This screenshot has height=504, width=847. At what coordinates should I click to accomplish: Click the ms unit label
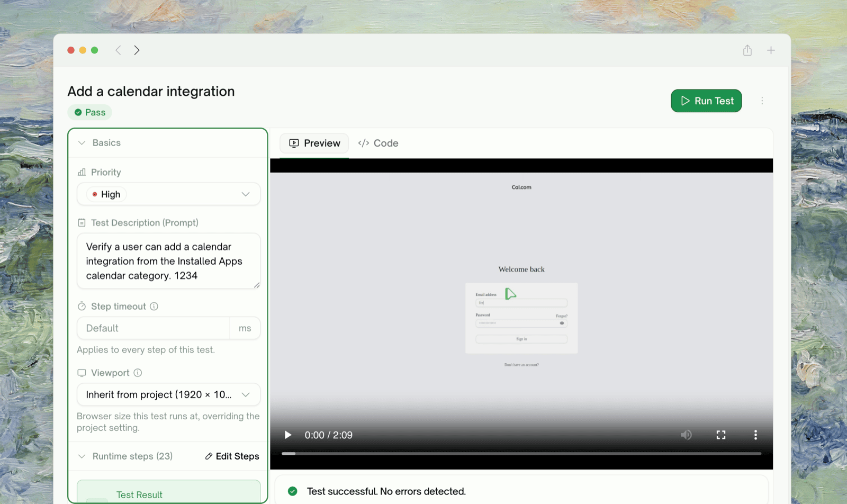(245, 328)
